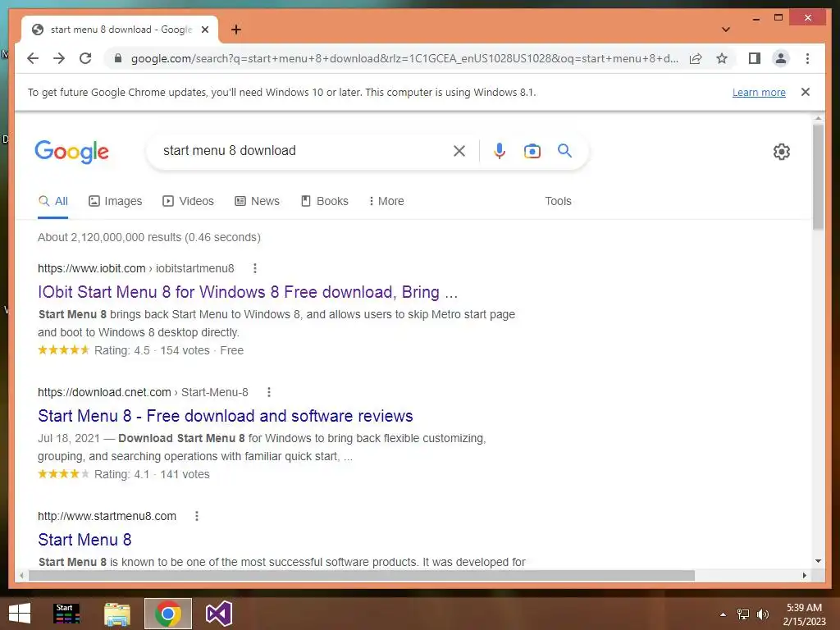Image resolution: width=840 pixels, height=630 pixels.
Task: View site security lock info
Action: (x=118, y=58)
